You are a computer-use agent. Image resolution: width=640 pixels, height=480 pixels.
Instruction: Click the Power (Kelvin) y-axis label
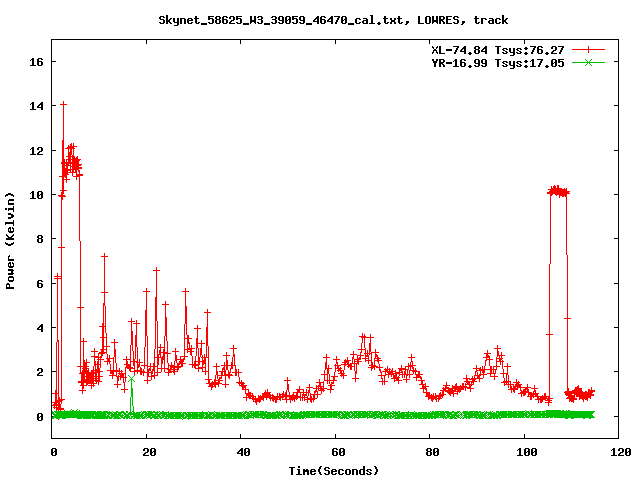[x=10, y=241]
